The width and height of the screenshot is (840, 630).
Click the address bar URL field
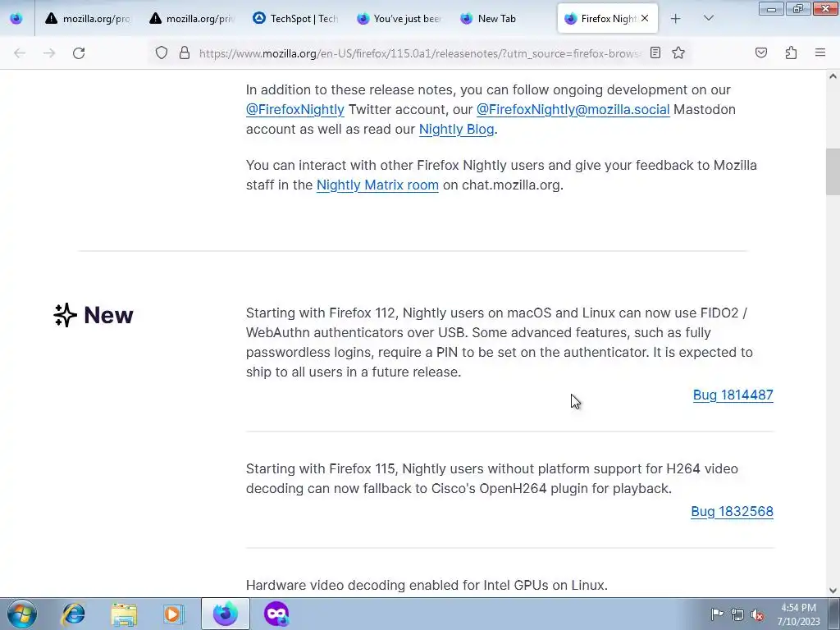[419, 53]
